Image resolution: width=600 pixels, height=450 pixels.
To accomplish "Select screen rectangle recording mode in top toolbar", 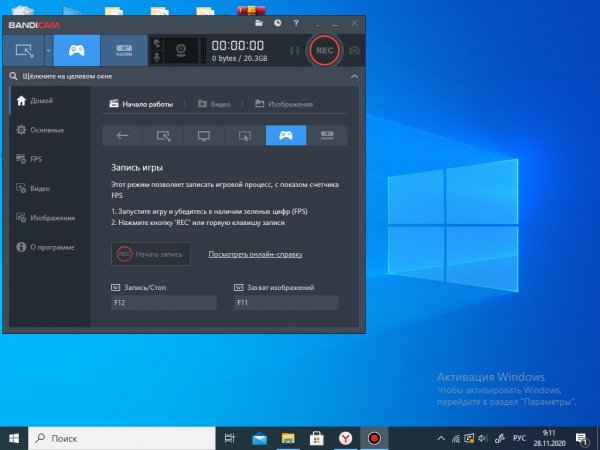I will (x=24, y=51).
